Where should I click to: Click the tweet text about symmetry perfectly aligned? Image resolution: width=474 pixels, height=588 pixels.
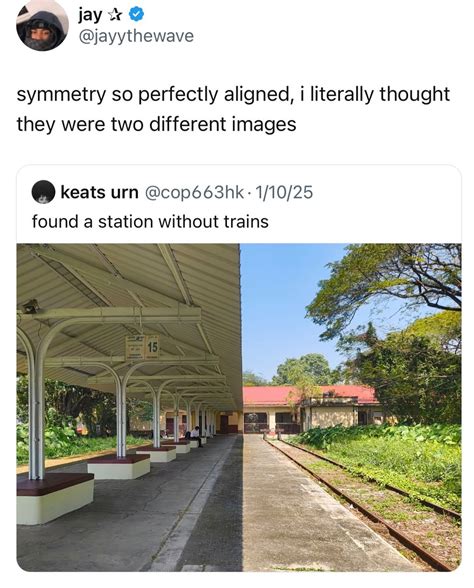point(233,109)
